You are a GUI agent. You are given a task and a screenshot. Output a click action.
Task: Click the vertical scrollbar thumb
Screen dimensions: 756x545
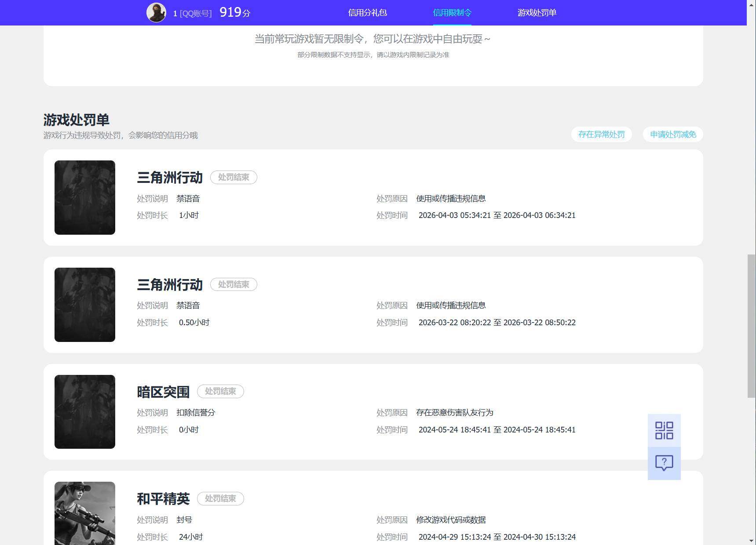(x=752, y=326)
